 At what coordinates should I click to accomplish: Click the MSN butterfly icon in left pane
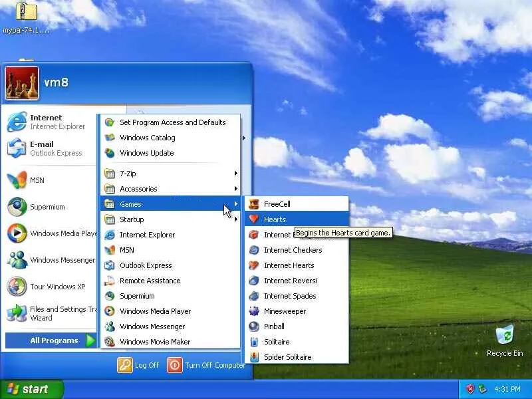point(17,180)
